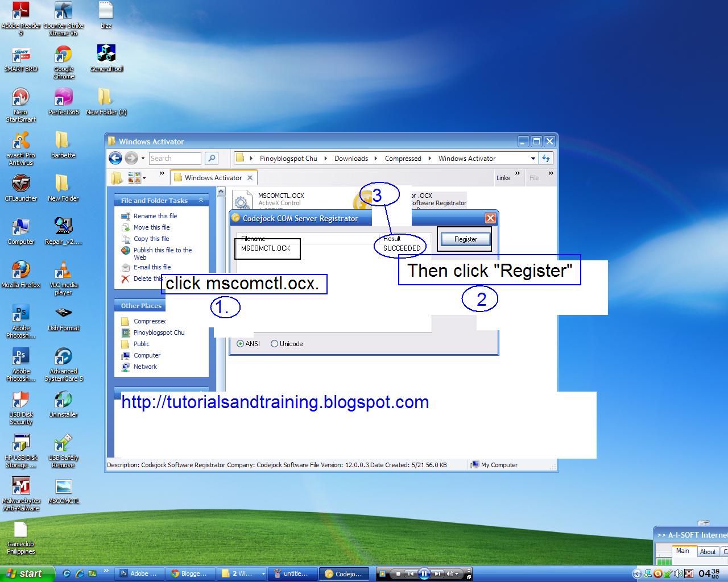Image resolution: width=728 pixels, height=582 pixels.
Task: Open the address bar history dropdown
Action: [533, 159]
